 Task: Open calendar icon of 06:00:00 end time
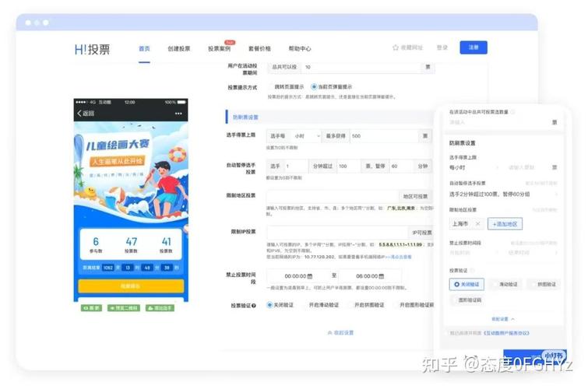382,276
